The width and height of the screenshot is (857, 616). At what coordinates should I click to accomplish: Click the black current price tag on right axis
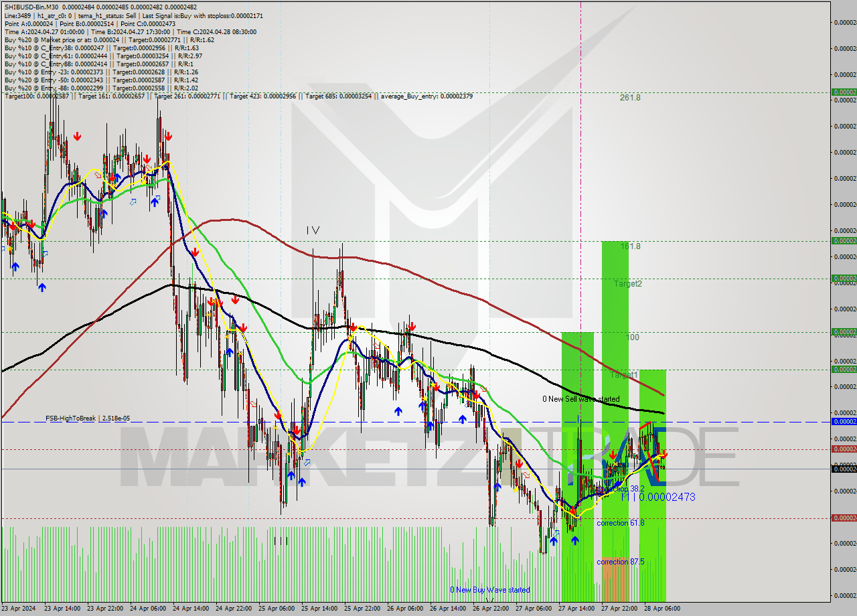[844, 469]
